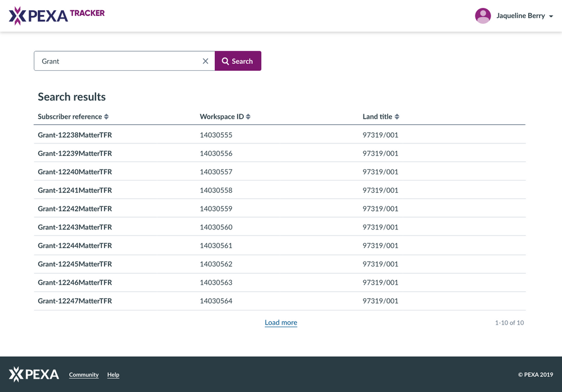Open Grant-12238MatterTFR result row
The height and width of the screenshot is (392, 562).
75,135
